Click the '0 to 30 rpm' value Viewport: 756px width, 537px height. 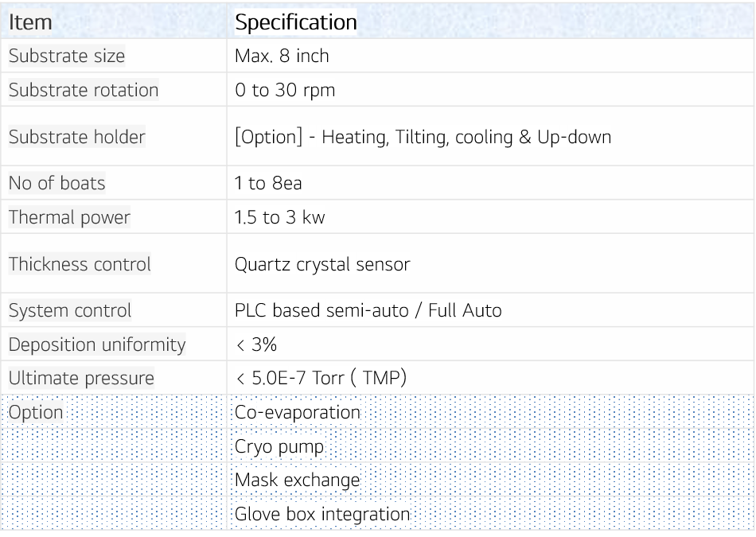pyautogui.click(x=285, y=91)
